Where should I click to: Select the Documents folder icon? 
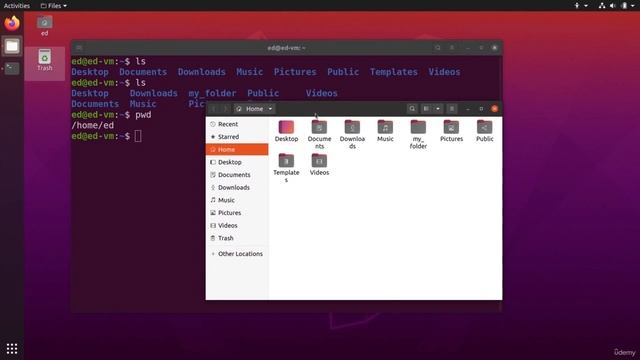319,134
